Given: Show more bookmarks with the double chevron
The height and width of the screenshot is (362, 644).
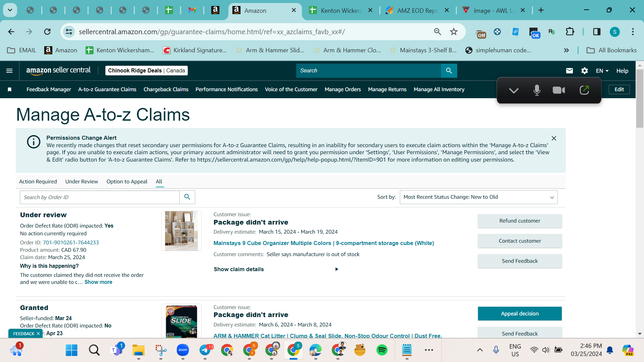Looking at the screenshot, I should [x=567, y=50].
